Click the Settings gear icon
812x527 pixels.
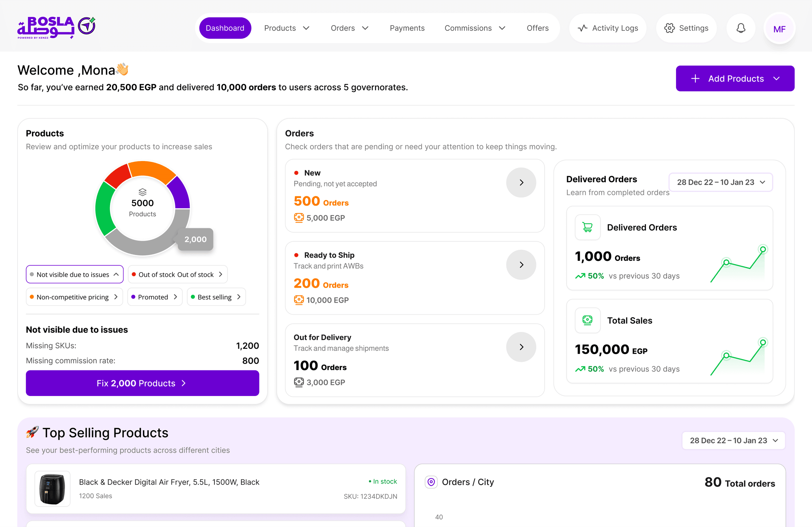tap(669, 28)
